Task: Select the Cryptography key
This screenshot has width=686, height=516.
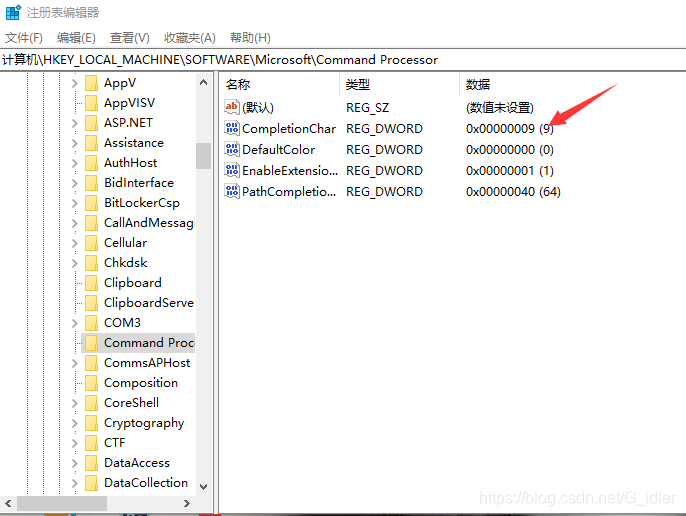Action: click(144, 423)
